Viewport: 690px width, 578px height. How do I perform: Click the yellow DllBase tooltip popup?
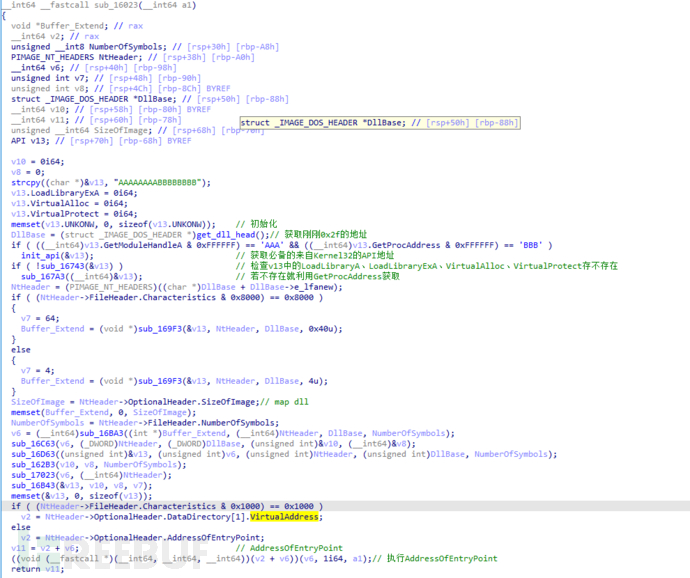380,123
